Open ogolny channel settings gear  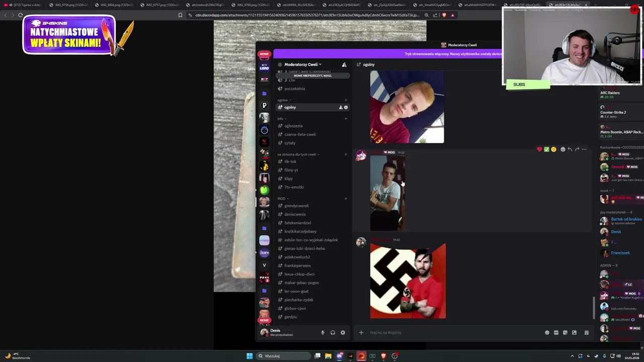346,107
